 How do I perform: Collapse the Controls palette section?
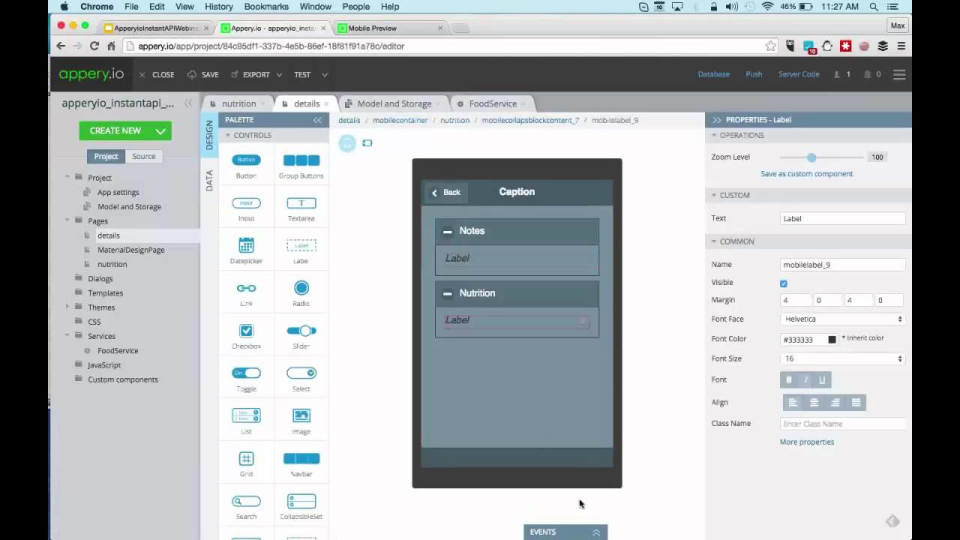point(228,135)
